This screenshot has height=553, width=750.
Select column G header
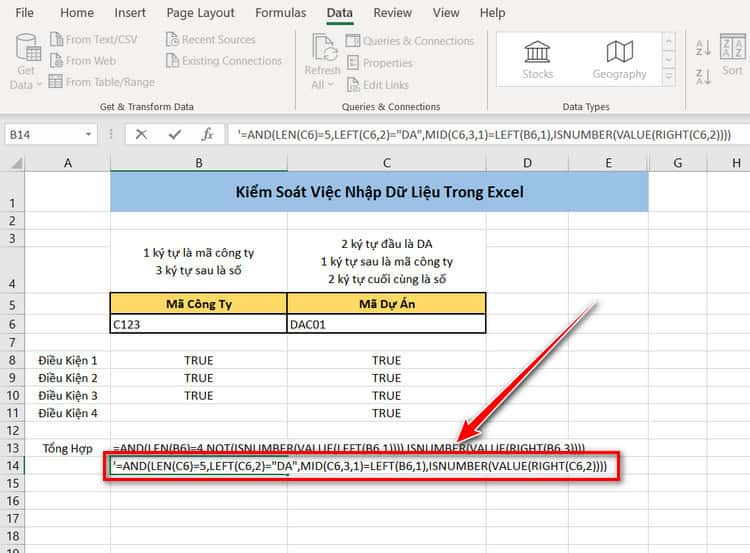pyautogui.click(x=678, y=163)
